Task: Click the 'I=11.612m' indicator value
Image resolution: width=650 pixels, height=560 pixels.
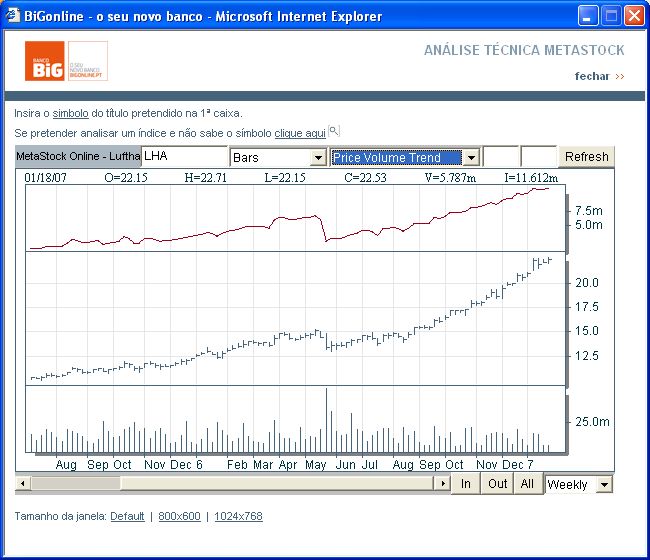Action: [x=531, y=178]
